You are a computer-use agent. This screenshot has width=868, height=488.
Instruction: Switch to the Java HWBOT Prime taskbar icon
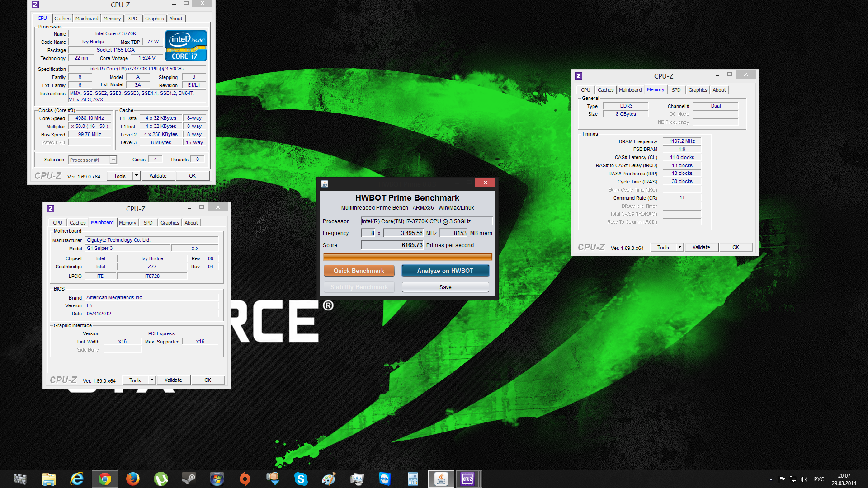pyautogui.click(x=441, y=479)
